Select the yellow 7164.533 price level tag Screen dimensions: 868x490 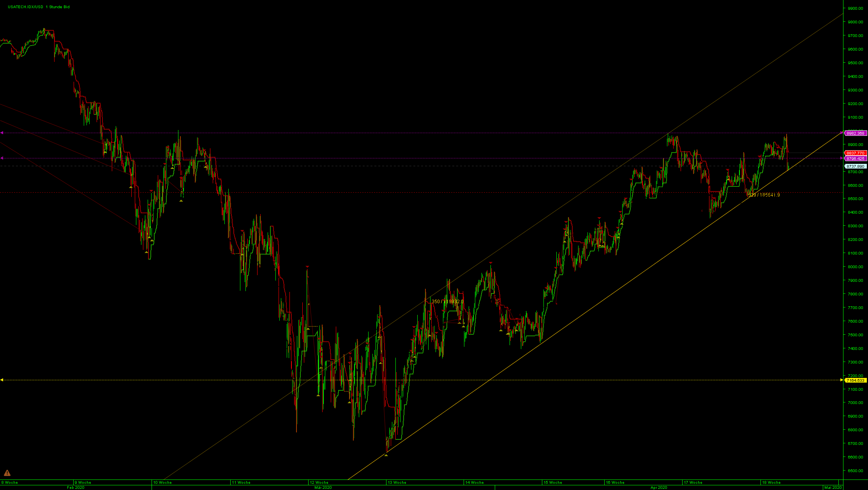coord(855,380)
